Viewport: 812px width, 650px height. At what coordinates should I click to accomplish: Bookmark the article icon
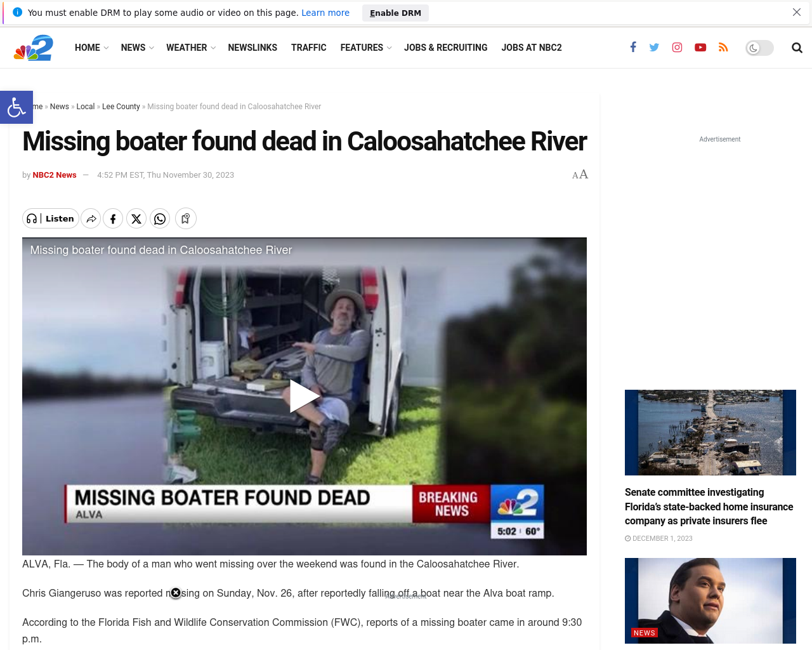coord(186,219)
